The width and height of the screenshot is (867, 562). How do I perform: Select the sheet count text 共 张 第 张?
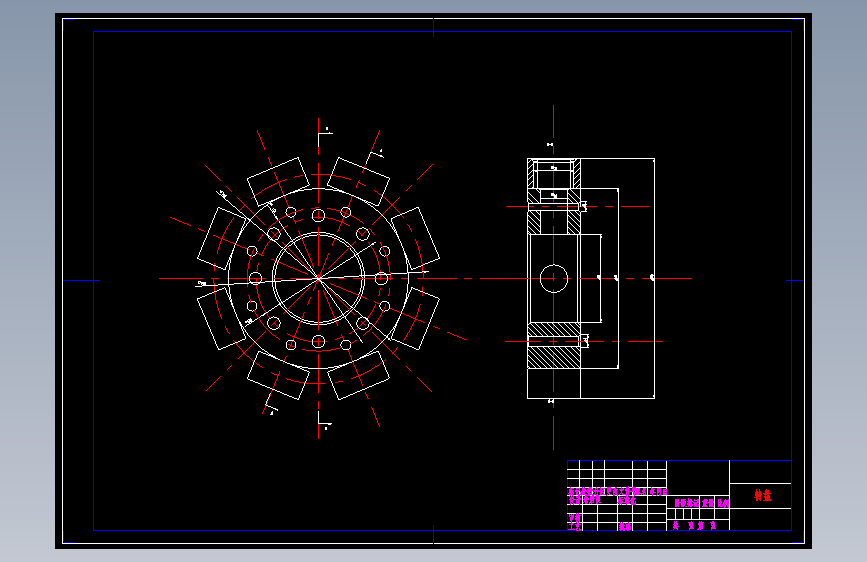[694, 525]
